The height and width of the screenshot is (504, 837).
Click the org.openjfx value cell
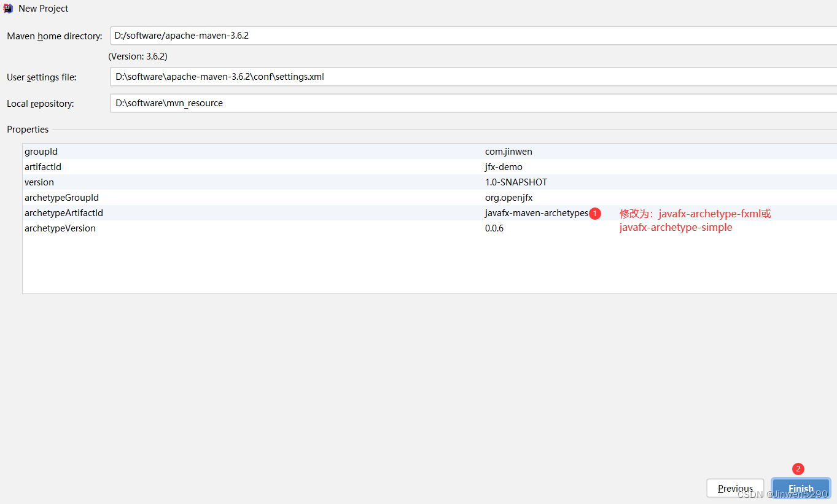(508, 198)
